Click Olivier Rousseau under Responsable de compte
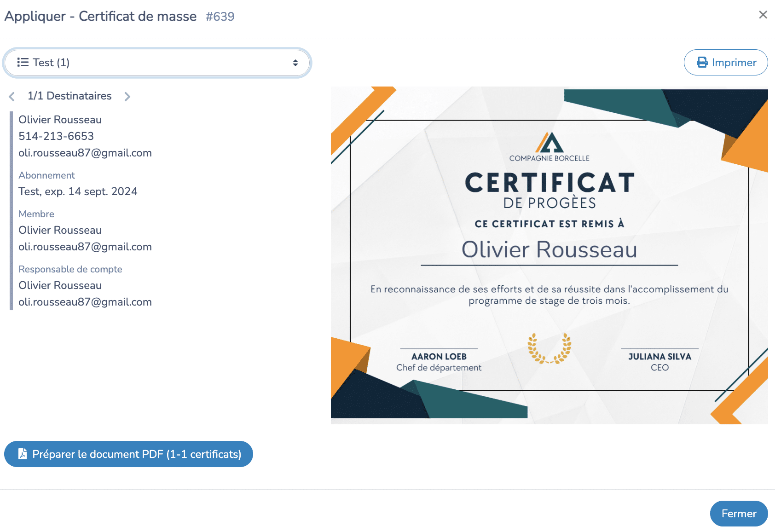This screenshot has height=532, width=775. [x=60, y=285]
